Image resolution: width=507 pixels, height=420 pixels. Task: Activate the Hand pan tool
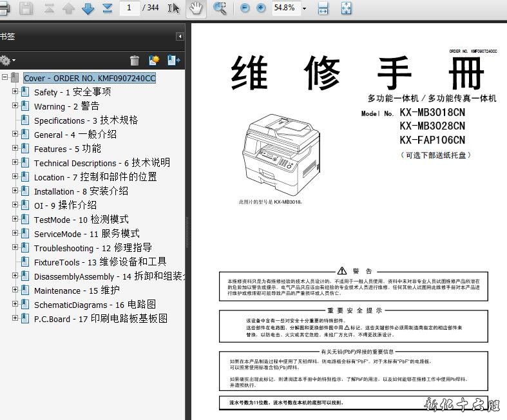coord(195,8)
